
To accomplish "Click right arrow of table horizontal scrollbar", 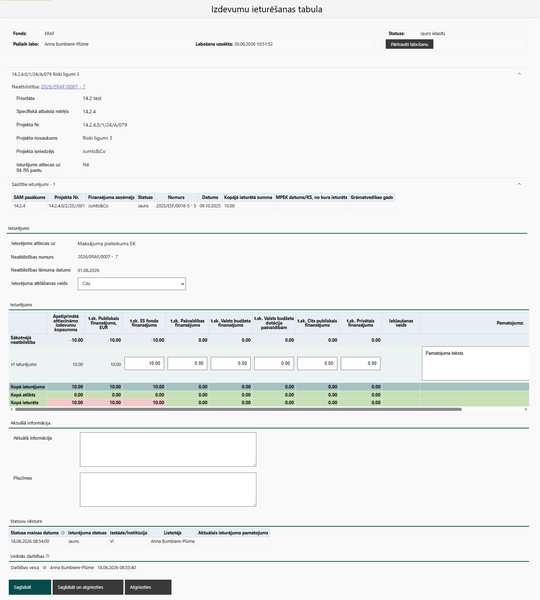I will pos(526,409).
